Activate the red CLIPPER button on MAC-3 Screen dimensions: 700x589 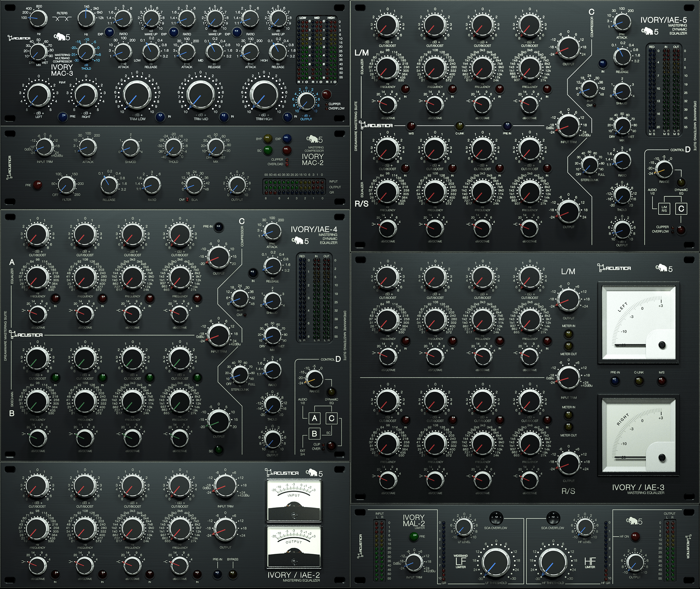point(326,94)
